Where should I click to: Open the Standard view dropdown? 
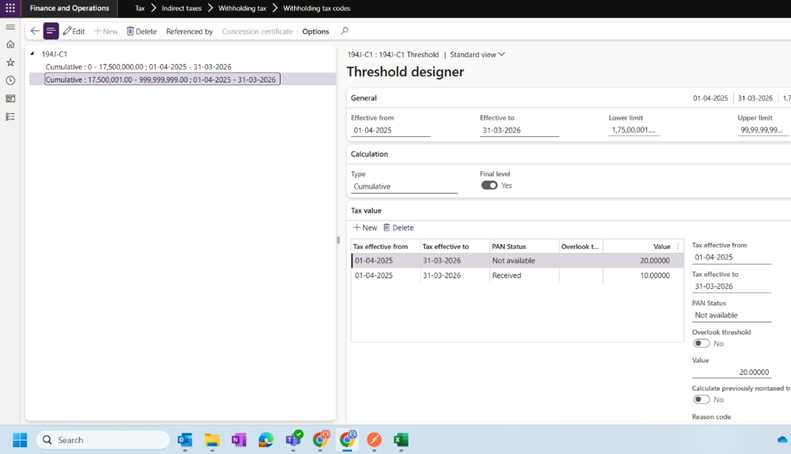click(x=478, y=55)
